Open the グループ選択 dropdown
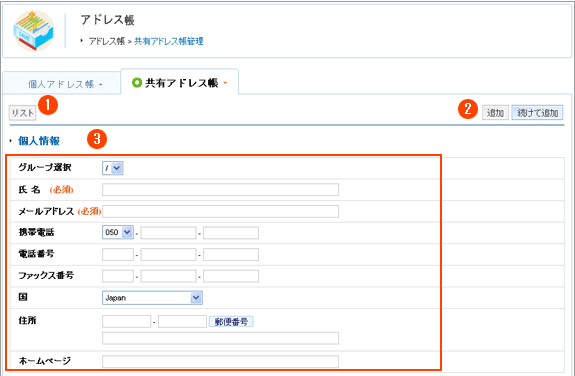 click(x=113, y=168)
